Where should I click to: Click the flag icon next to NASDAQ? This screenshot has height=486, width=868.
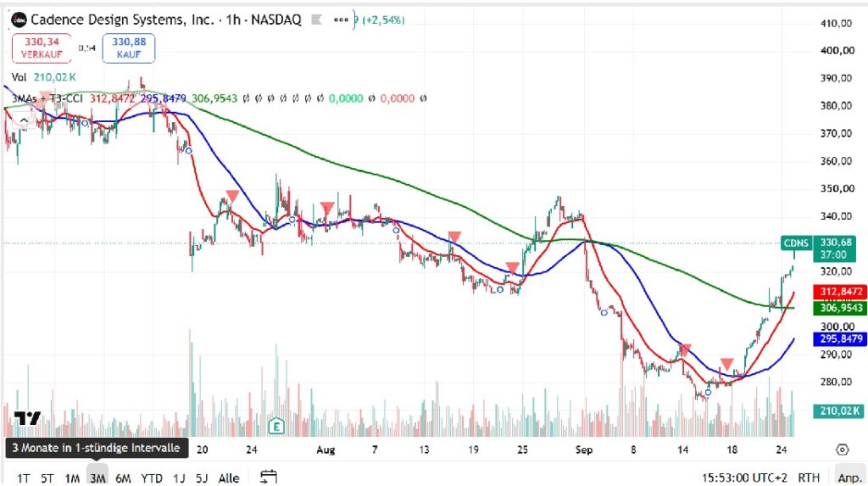[x=317, y=20]
